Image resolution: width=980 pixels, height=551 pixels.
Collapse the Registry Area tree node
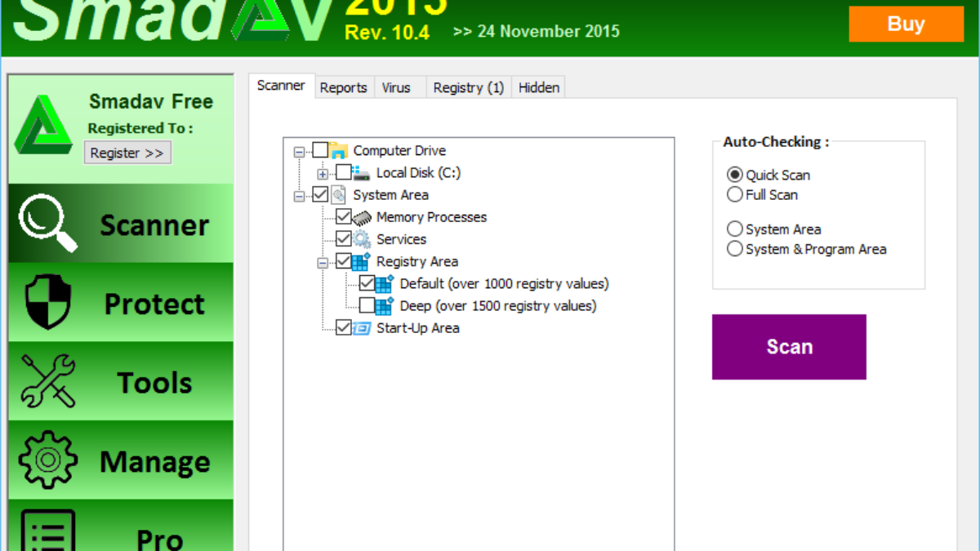pos(323,262)
